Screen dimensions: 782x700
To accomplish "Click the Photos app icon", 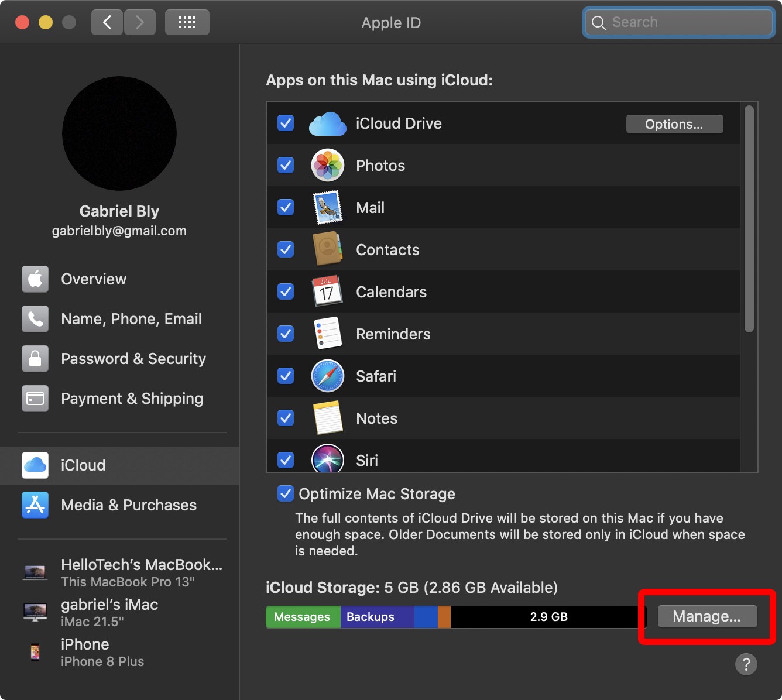I will tap(327, 165).
